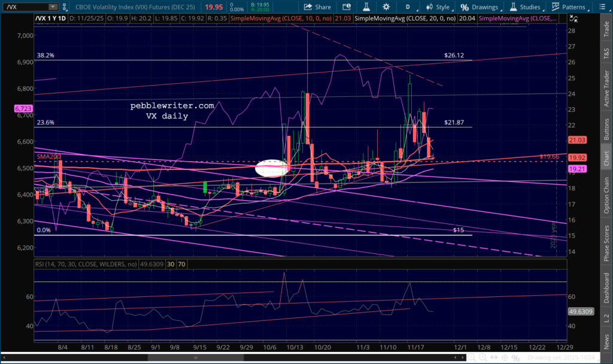613x364 pixels.
Task: Click the scrollbar left arrow at far left
Action: click(x=4, y=357)
